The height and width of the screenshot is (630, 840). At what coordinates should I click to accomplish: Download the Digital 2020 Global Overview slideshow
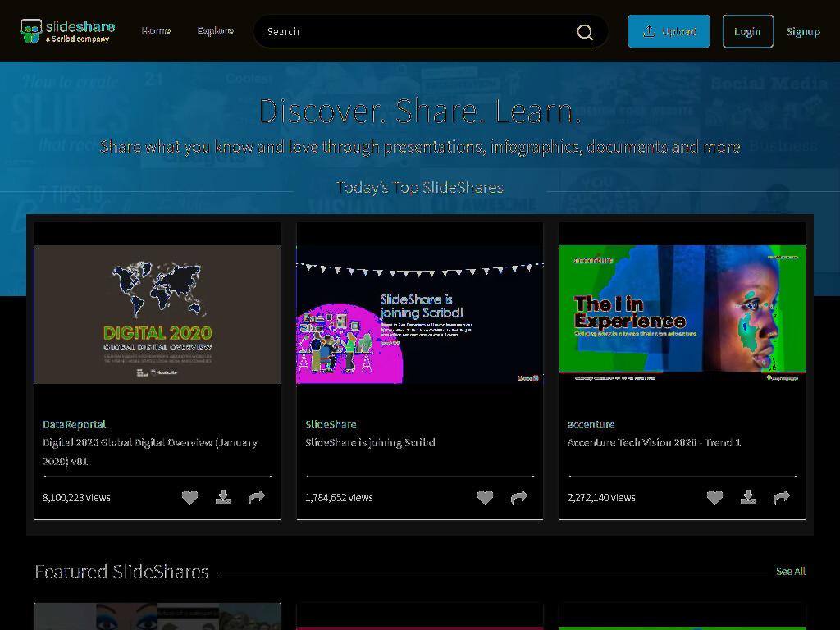click(223, 497)
